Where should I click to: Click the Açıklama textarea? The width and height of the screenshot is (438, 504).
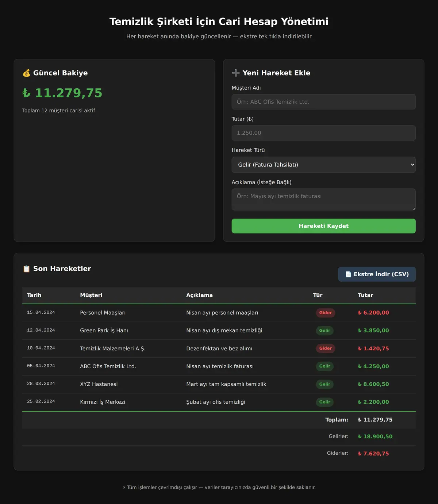click(323, 199)
